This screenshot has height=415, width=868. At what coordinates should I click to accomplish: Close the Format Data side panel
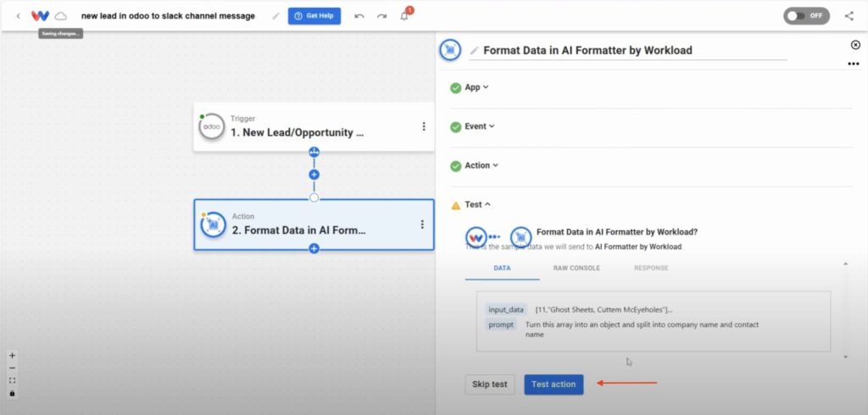click(855, 45)
